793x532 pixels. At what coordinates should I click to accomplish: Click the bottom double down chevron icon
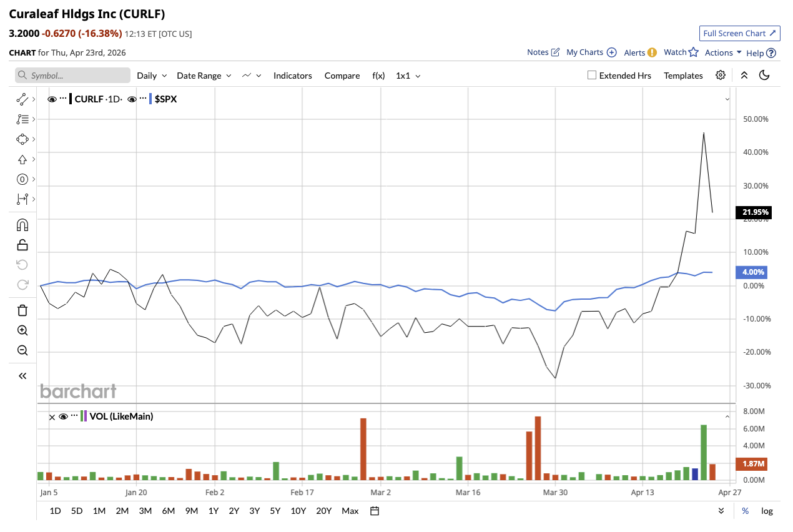coord(721,511)
